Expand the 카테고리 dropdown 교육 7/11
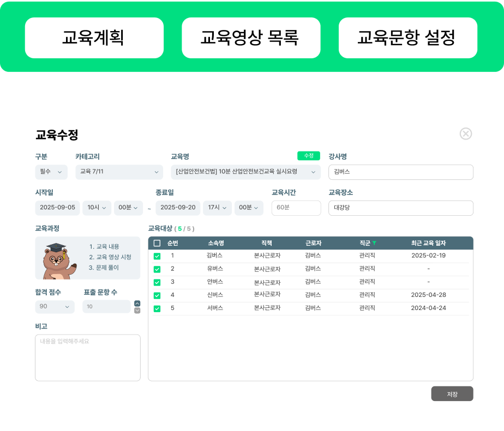The image size is (504, 431). (119, 172)
